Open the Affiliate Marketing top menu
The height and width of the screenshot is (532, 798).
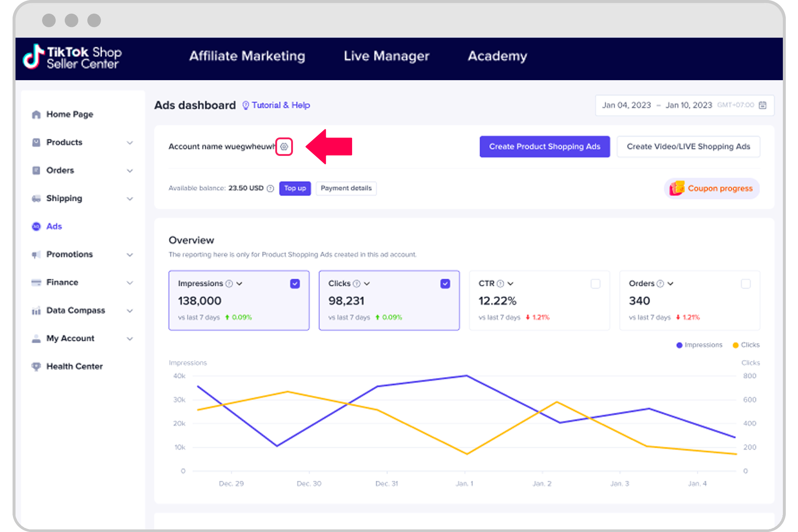[247, 56]
